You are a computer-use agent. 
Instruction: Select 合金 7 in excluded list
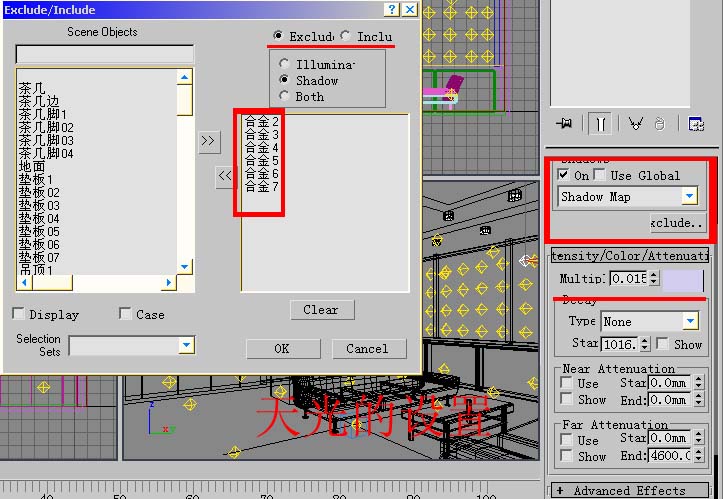click(x=261, y=186)
